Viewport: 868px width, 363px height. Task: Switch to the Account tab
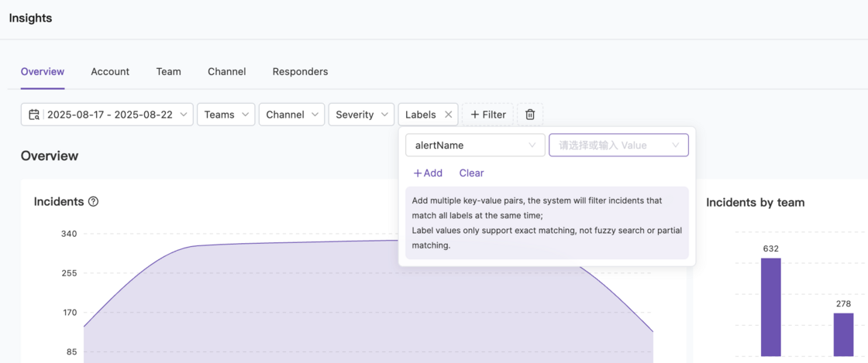tap(110, 71)
